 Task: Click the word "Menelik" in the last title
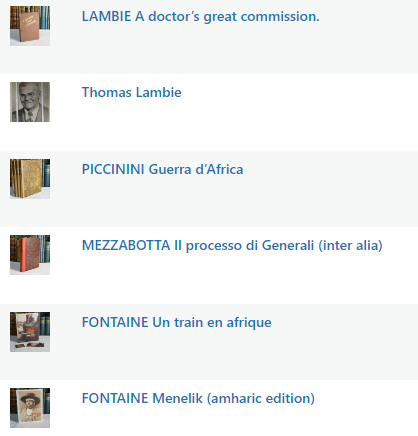[x=177, y=398]
